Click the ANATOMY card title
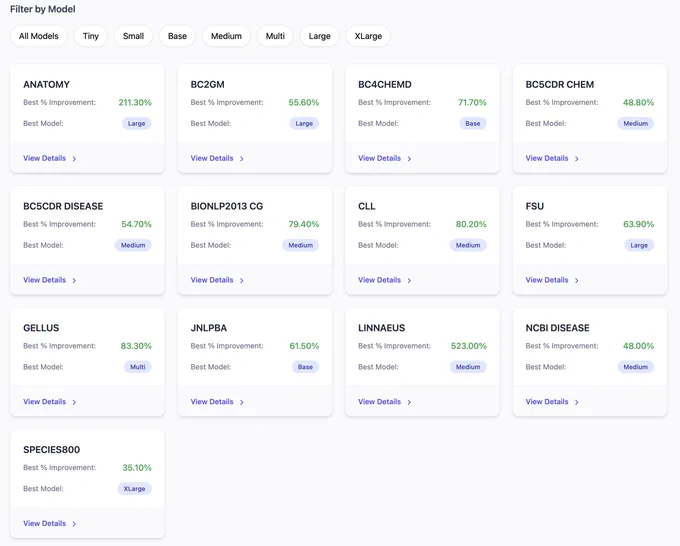Image resolution: width=680 pixels, height=546 pixels. click(46, 85)
